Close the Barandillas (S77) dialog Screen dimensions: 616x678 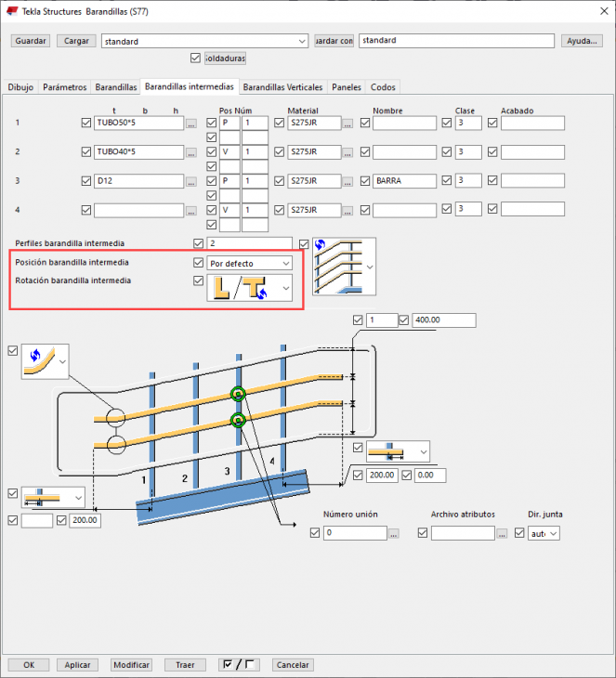tap(604, 11)
